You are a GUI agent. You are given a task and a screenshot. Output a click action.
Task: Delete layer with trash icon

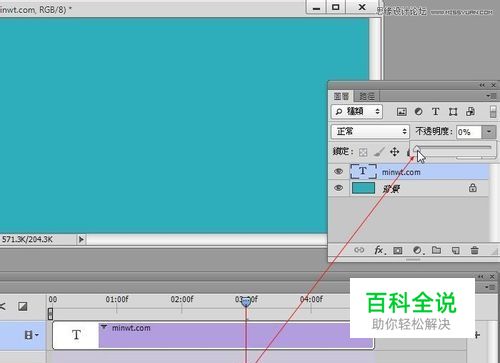(x=475, y=250)
